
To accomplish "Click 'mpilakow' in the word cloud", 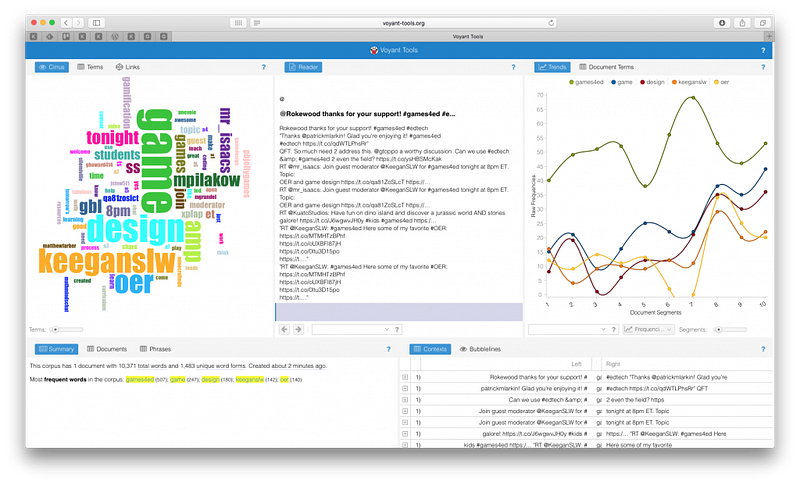I will (207, 180).
